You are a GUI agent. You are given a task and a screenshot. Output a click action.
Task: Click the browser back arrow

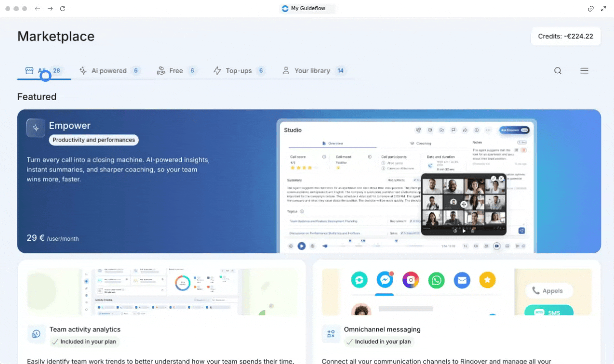pyautogui.click(x=38, y=9)
